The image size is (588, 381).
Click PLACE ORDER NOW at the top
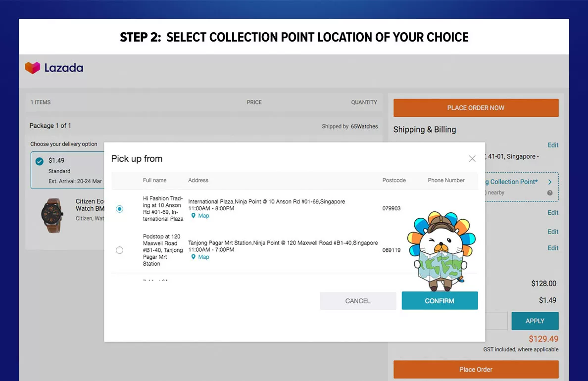pos(475,107)
